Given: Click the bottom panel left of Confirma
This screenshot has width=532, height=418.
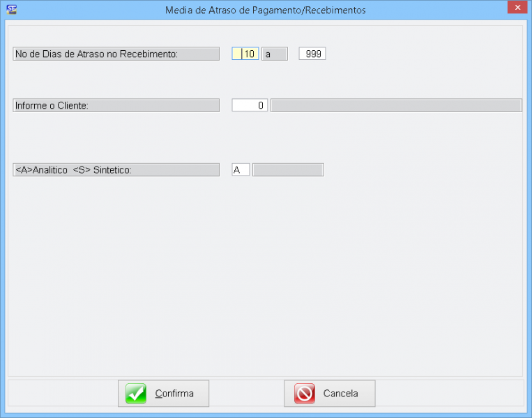Looking at the screenshot, I should pos(63,394).
